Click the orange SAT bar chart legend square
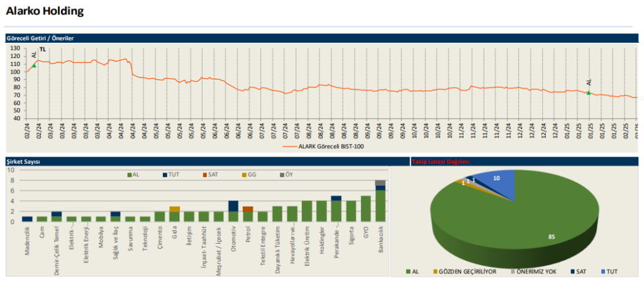The width and height of the screenshot is (644, 284). 204,174
